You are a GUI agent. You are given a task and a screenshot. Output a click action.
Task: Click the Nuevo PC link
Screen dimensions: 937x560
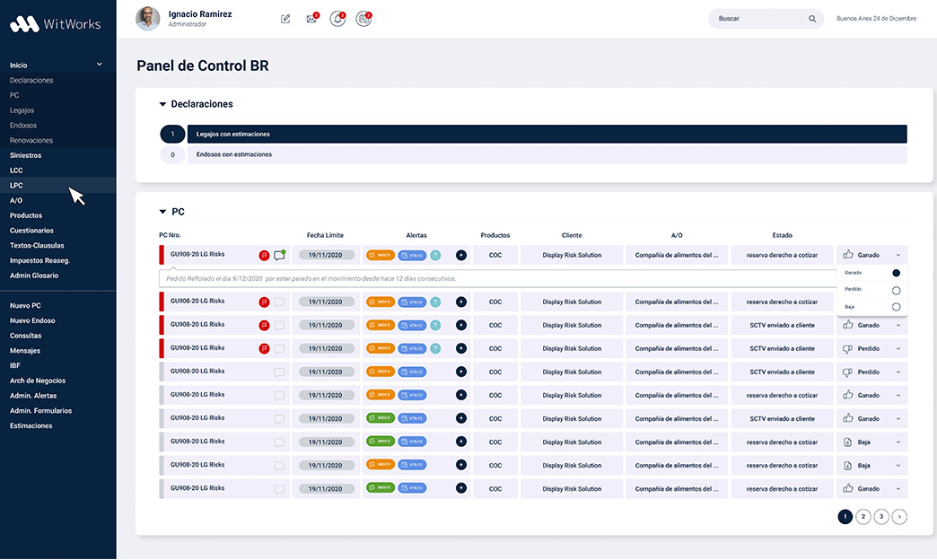point(25,306)
